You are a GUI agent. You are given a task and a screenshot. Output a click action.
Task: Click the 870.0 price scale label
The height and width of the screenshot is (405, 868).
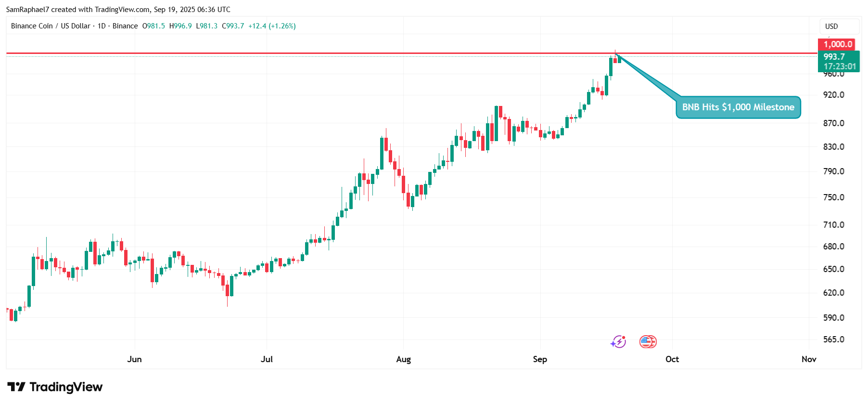834,123
